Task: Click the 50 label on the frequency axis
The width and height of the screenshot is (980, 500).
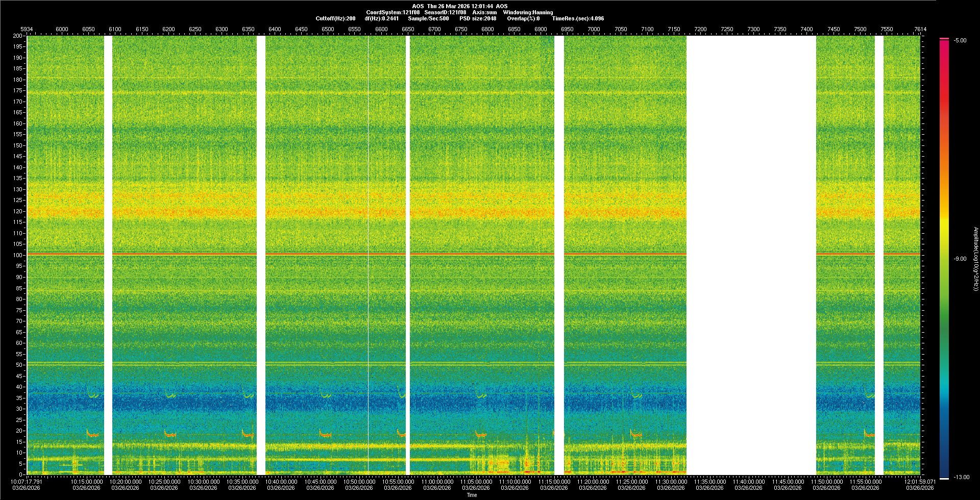Action: pyautogui.click(x=19, y=365)
